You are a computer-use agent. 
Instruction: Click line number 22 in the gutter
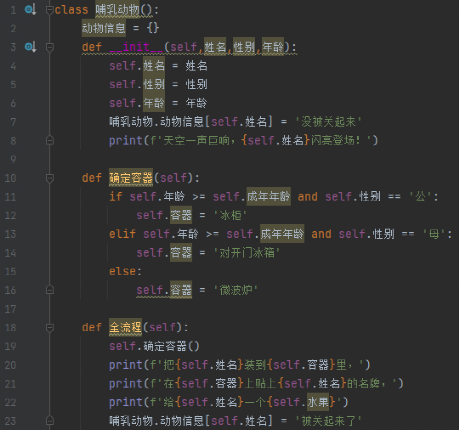(x=10, y=402)
